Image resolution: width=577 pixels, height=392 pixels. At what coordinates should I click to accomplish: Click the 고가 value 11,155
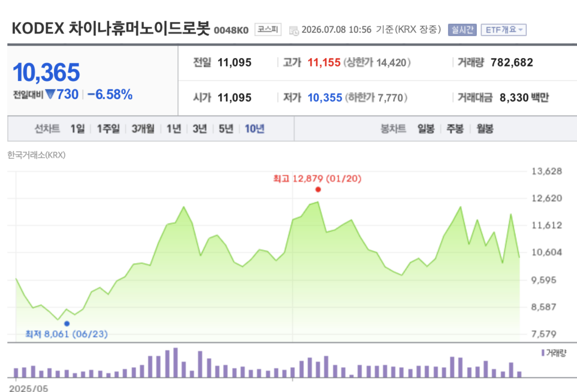pos(324,63)
